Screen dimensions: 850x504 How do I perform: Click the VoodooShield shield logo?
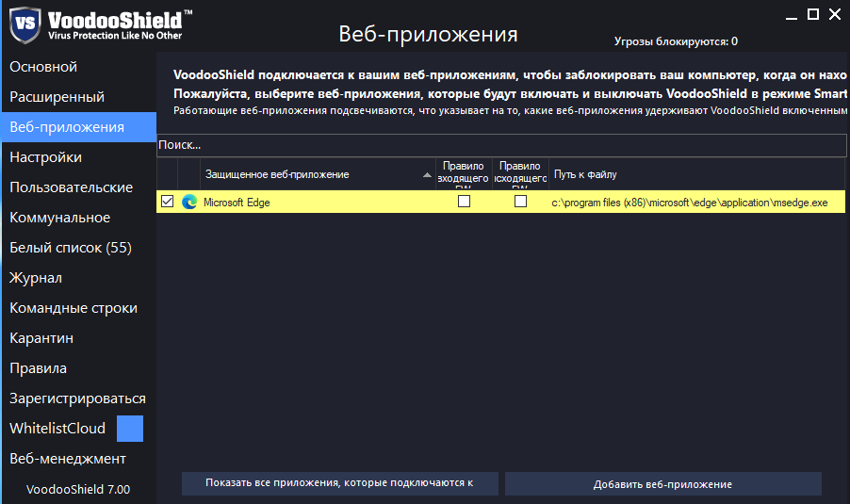pos(25,24)
